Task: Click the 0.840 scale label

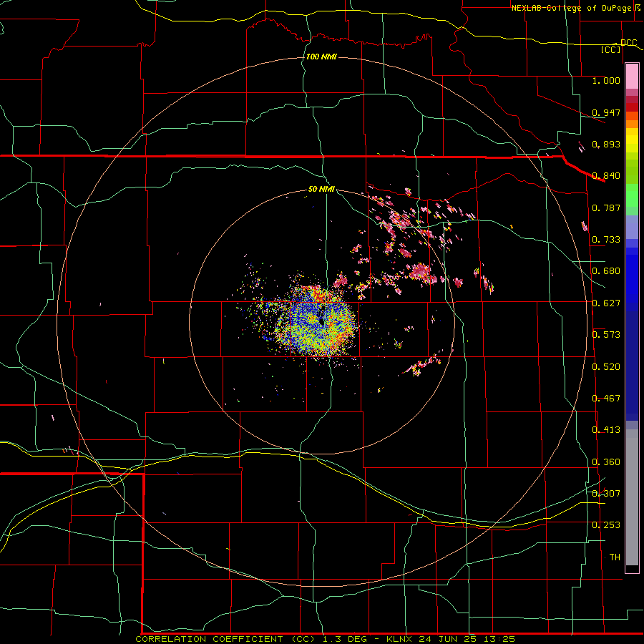Action: point(606,176)
